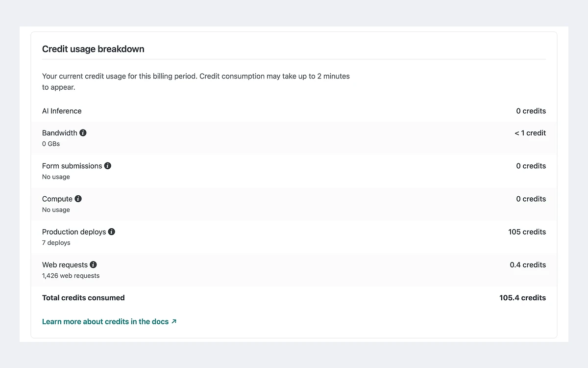This screenshot has width=588, height=368.
Task: Open the Compute info tooltip icon
Action: point(78,199)
